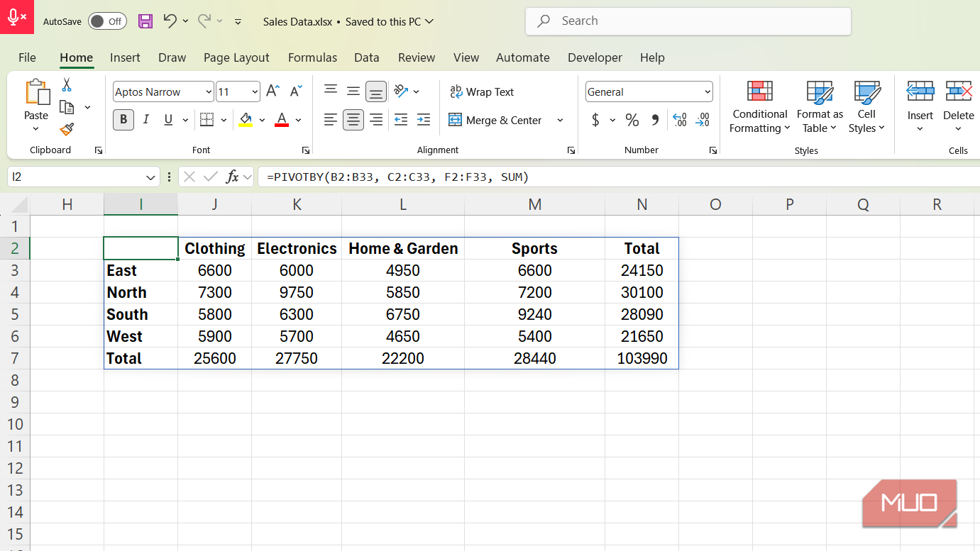Switch to the Data tab

click(366, 57)
